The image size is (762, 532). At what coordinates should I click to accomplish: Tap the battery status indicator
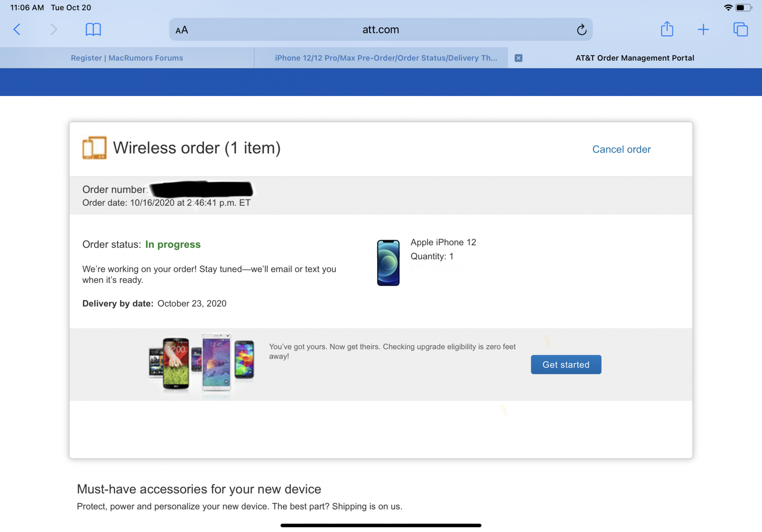tap(744, 8)
